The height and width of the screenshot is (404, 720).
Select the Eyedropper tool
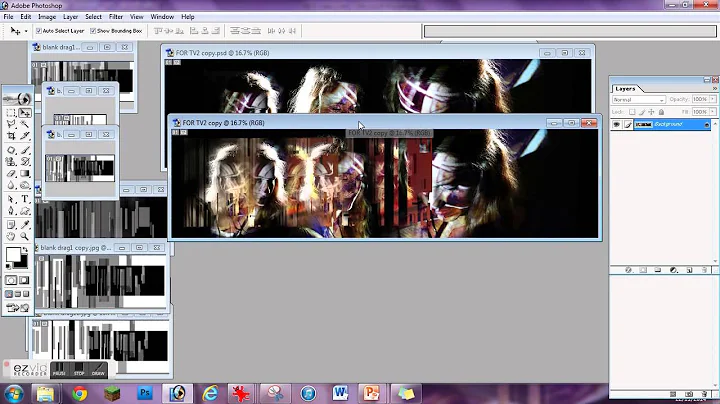coord(25,225)
